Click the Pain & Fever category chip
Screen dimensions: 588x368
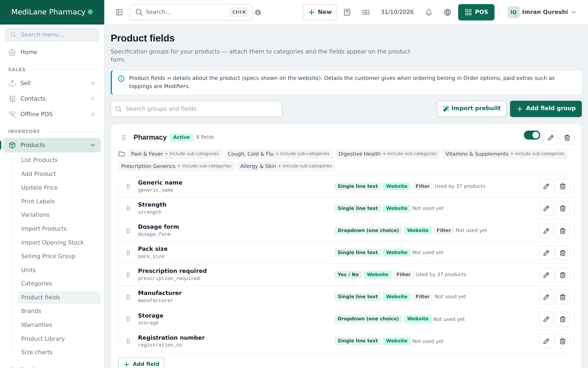coord(175,154)
